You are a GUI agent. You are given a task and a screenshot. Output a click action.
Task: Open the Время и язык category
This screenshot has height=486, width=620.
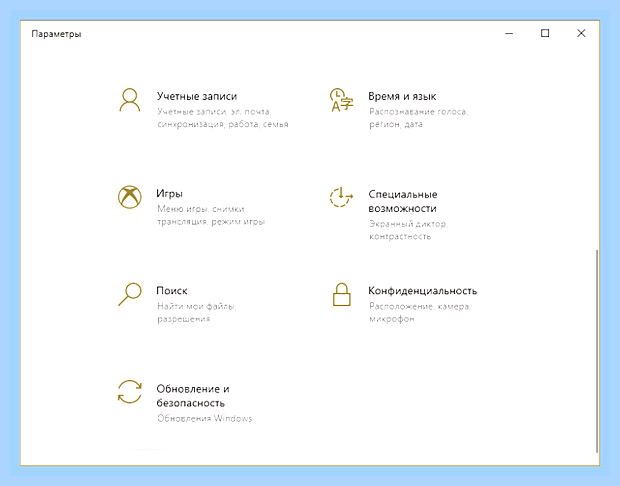[402, 96]
